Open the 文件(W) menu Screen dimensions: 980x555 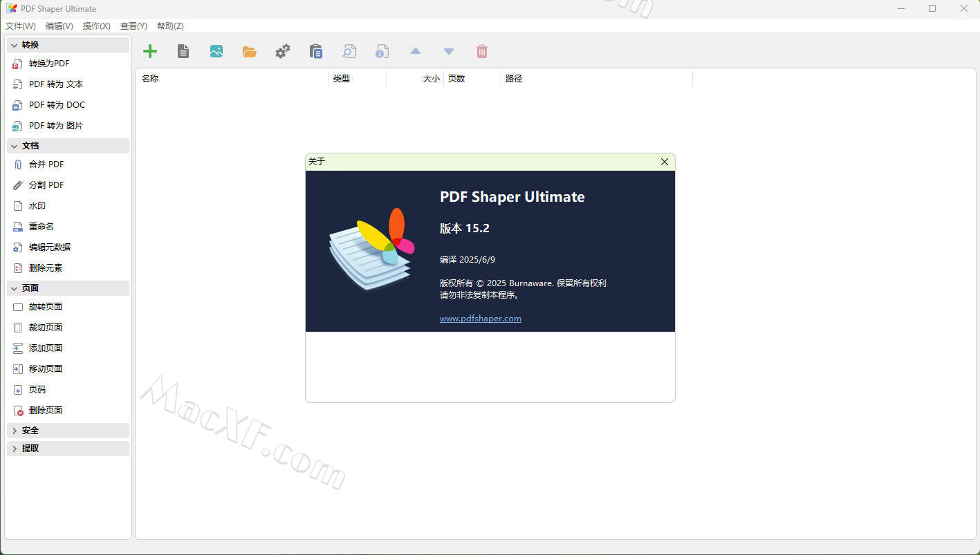(21, 26)
